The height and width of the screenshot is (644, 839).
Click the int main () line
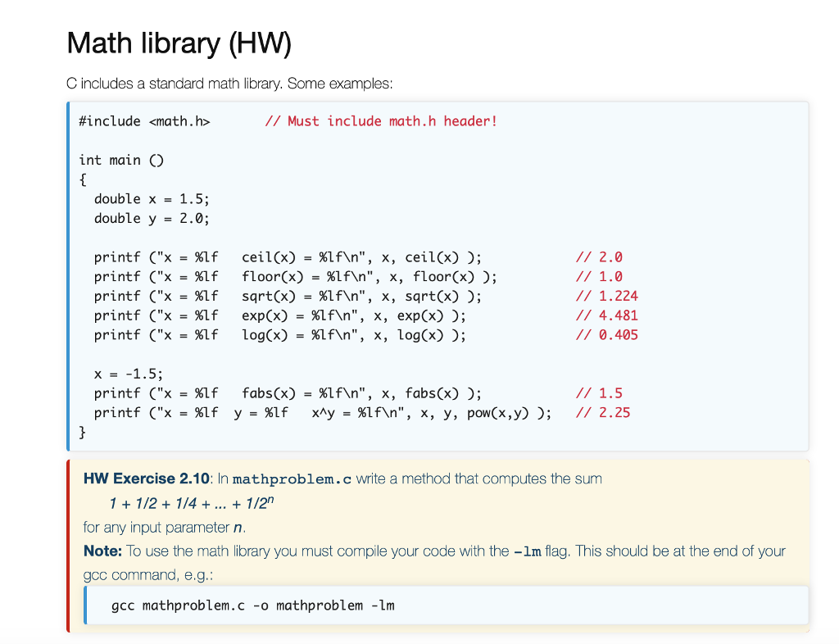[121, 160]
